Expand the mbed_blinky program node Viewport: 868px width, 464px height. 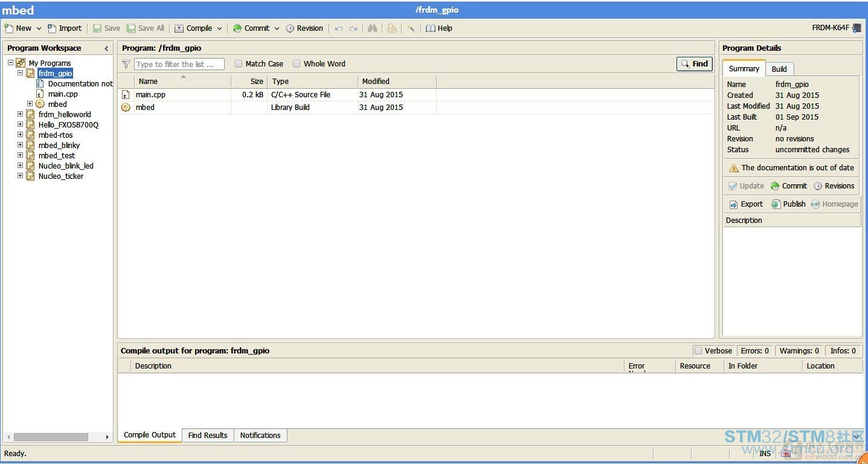coord(20,145)
